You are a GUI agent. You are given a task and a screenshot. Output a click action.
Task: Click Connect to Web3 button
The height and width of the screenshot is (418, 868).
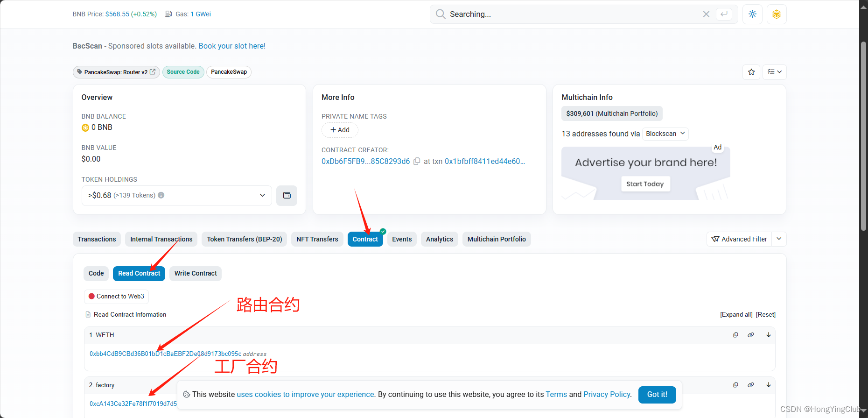click(116, 297)
